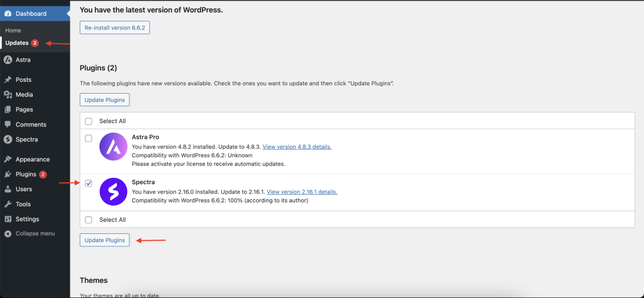Collapse the admin sidebar menu
The height and width of the screenshot is (298, 644).
[x=30, y=233]
